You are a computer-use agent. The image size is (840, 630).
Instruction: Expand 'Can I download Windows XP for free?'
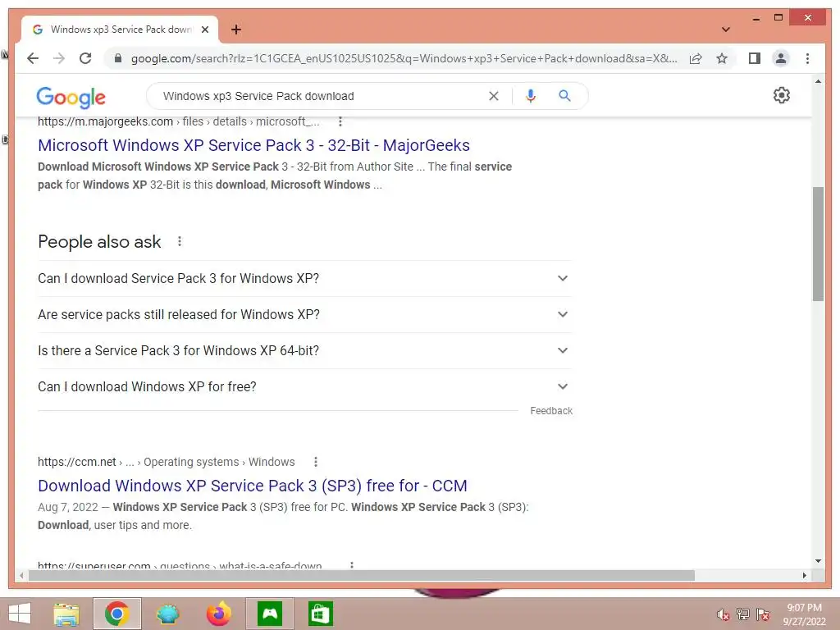point(304,386)
